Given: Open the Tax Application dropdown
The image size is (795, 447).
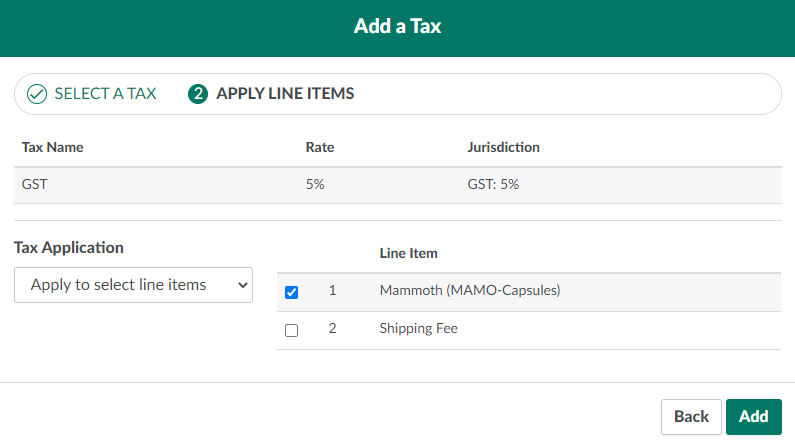Looking at the screenshot, I should [x=133, y=285].
